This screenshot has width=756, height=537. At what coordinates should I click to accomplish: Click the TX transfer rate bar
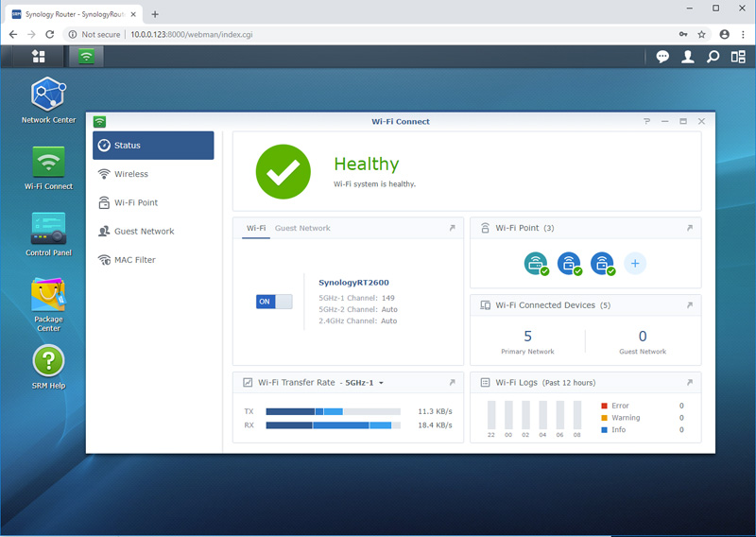(x=333, y=411)
